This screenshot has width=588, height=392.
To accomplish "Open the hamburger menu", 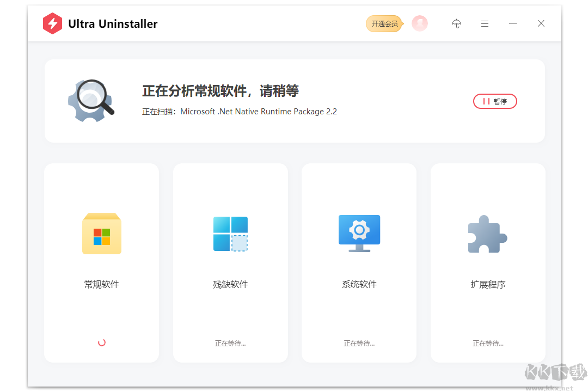I will [x=485, y=23].
